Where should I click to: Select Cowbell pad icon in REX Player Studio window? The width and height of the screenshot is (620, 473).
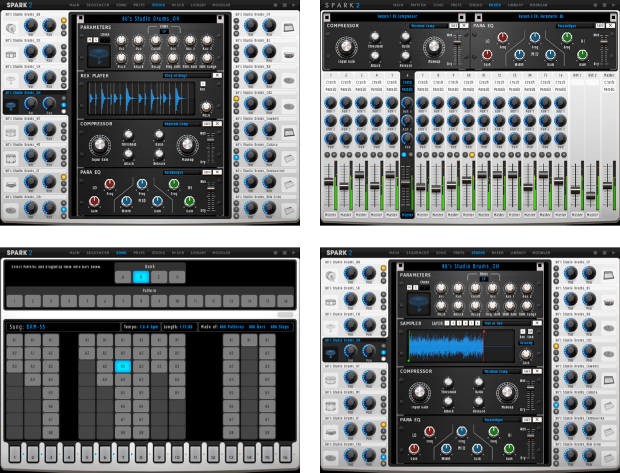(x=289, y=132)
